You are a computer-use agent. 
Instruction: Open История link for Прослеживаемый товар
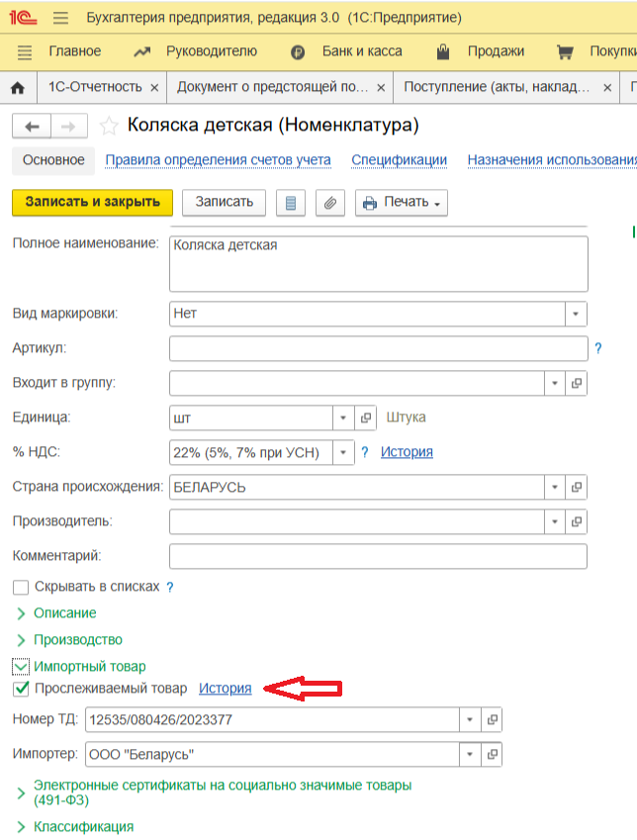click(225, 689)
